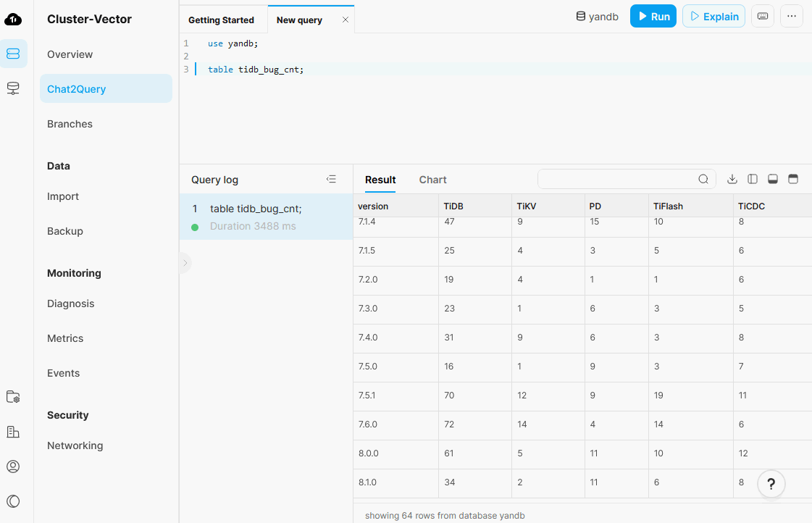Open Chat2Query in the sidebar
The height and width of the screenshot is (523, 812).
106,88
